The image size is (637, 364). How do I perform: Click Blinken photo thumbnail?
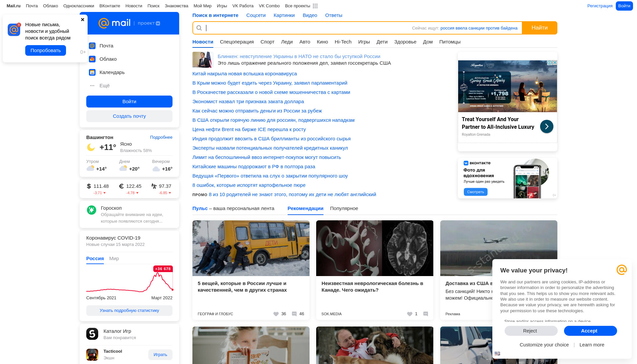(x=202, y=60)
